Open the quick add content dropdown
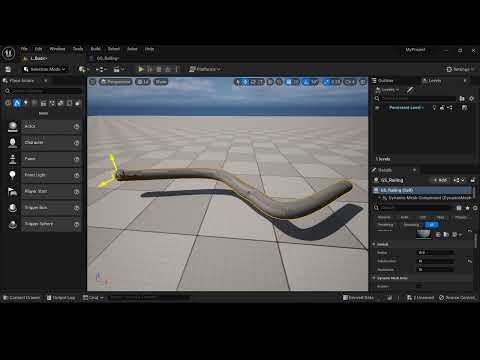480x360 pixels. pyautogui.click(x=84, y=69)
